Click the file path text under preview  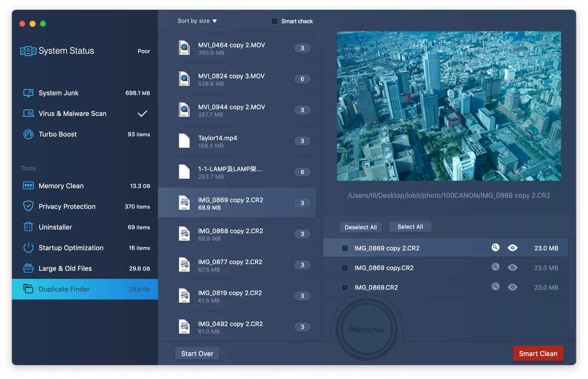coord(449,196)
